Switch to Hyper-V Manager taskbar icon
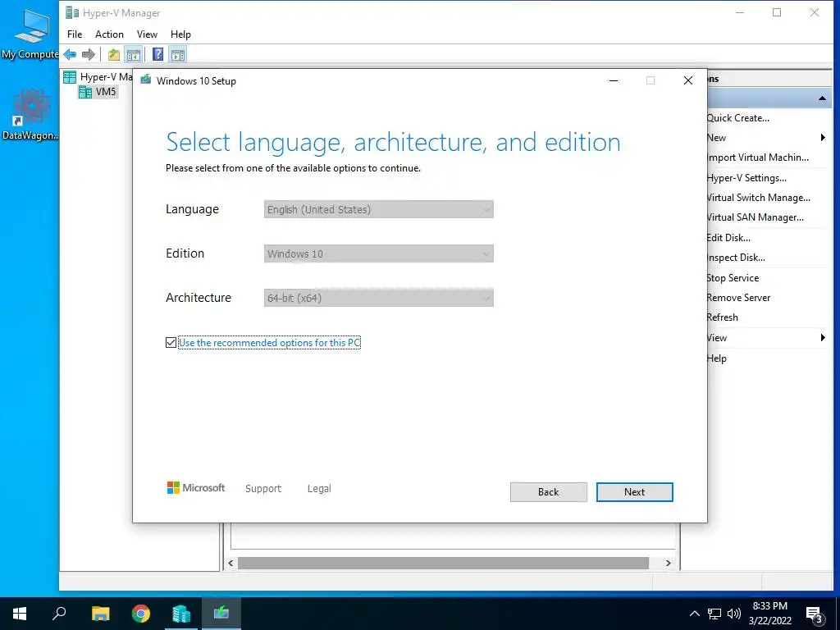The image size is (840, 630). 181,614
